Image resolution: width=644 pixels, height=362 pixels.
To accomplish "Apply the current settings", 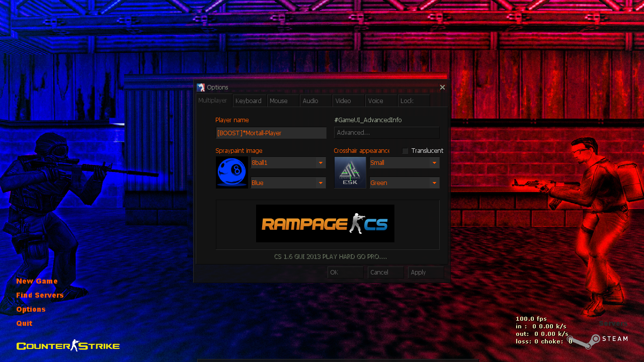I will coord(425,272).
